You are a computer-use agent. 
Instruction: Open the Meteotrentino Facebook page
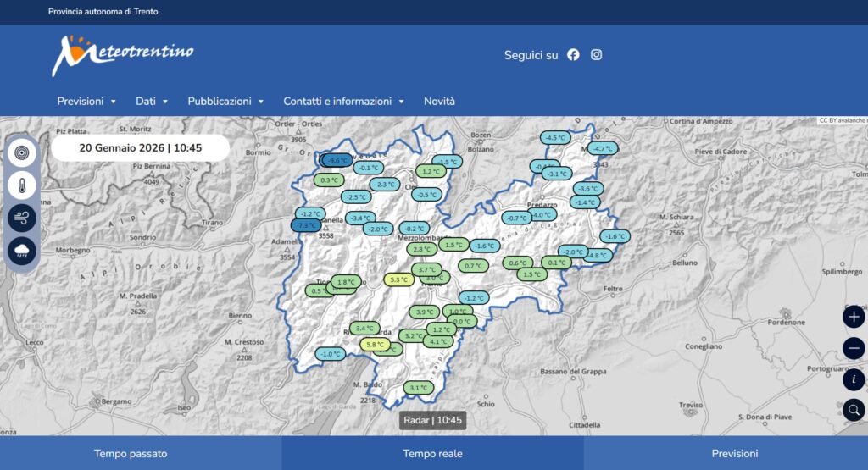(573, 55)
